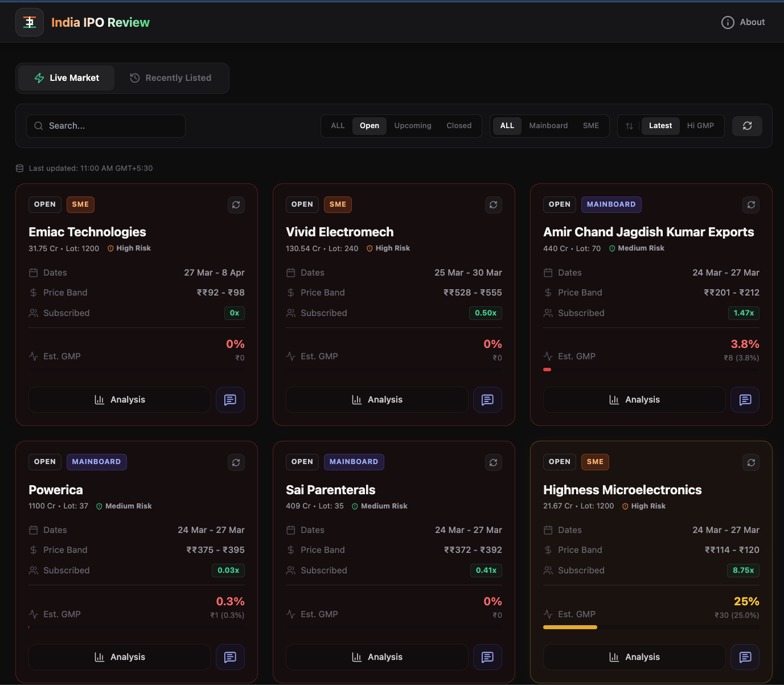Refresh the Powerica card
Screen dimensions: 784x685
(236, 462)
